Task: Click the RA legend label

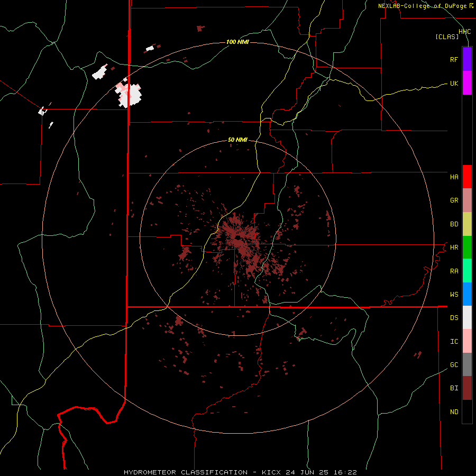Action: tap(454, 271)
